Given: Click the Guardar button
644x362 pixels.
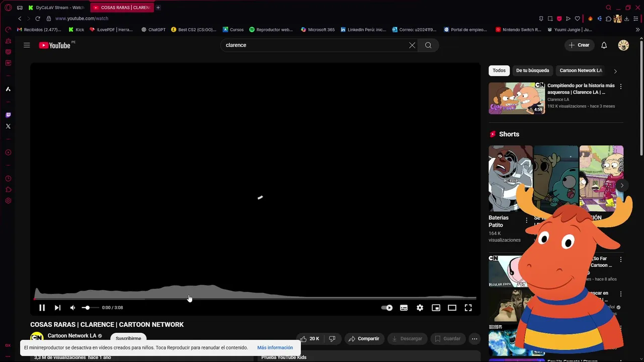Looking at the screenshot, I should coord(447,339).
